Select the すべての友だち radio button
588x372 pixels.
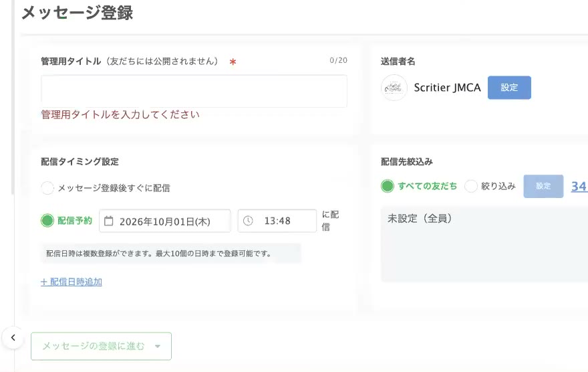(x=388, y=186)
